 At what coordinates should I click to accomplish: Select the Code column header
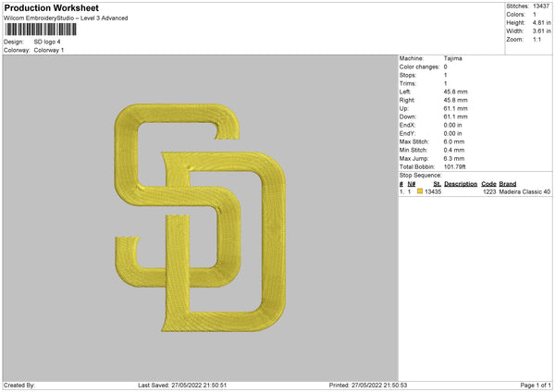point(488,184)
